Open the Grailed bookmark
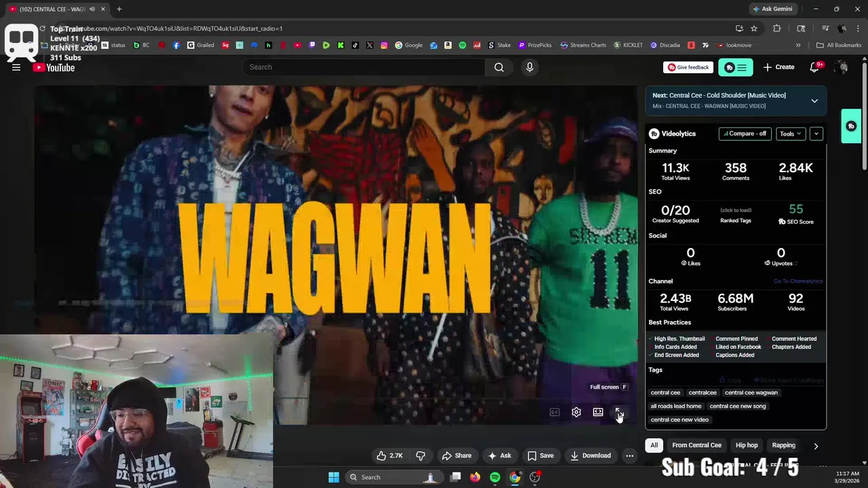868x488 pixels. (201, 45)
